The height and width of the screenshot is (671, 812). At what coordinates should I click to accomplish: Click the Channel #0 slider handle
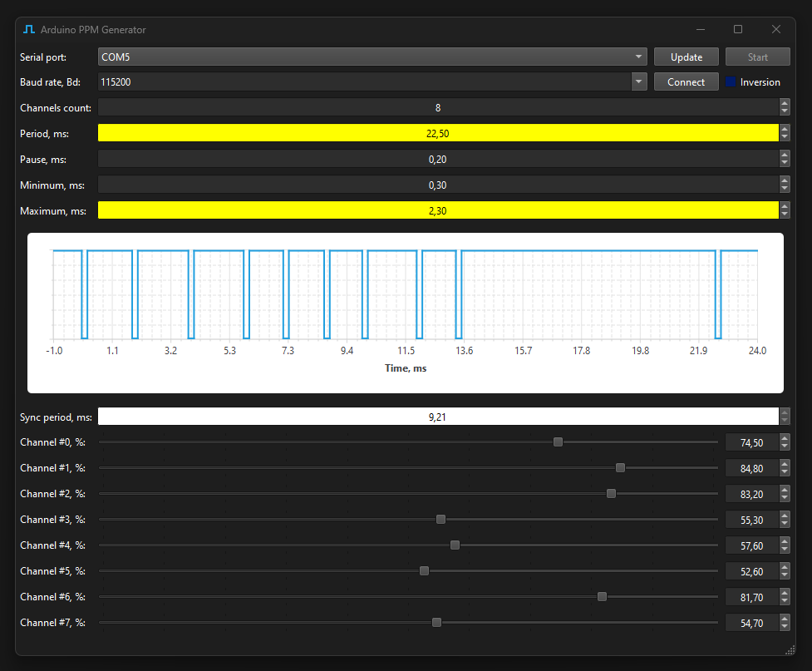(x=558, y=442)
